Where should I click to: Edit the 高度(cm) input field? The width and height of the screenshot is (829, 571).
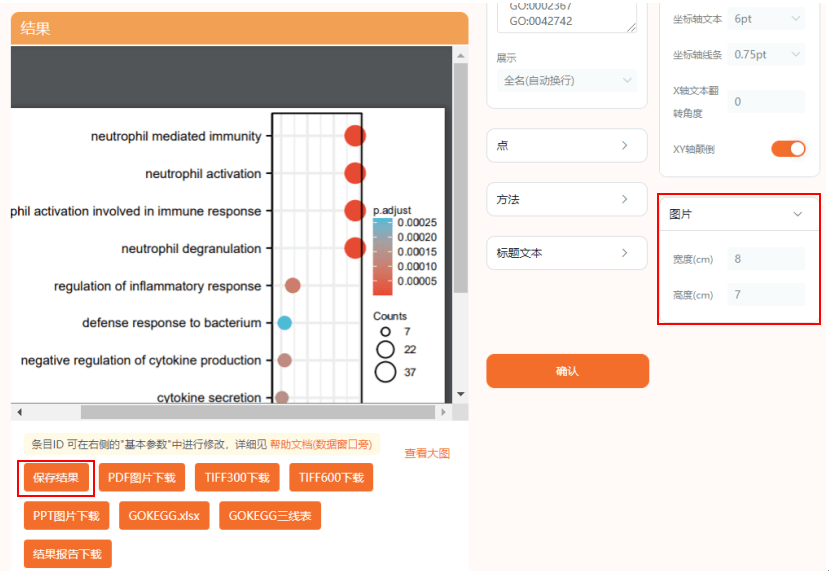tap(766, 294)
